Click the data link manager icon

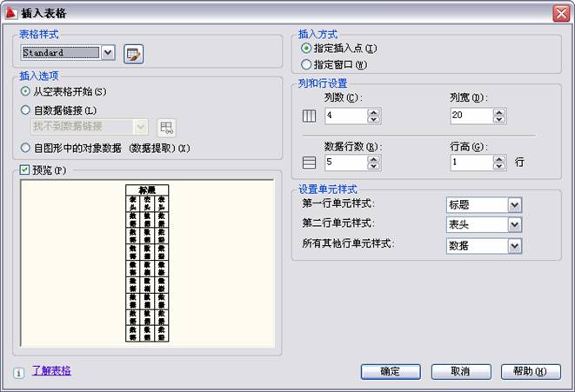pyautogui.click(x=166, y=128)
